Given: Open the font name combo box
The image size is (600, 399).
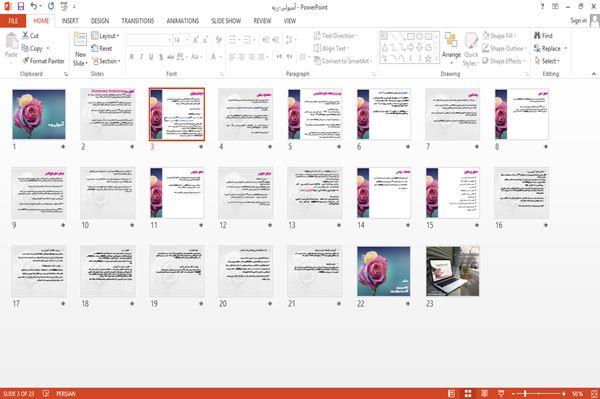Looking at the screenshot, I should coord(149,40).
